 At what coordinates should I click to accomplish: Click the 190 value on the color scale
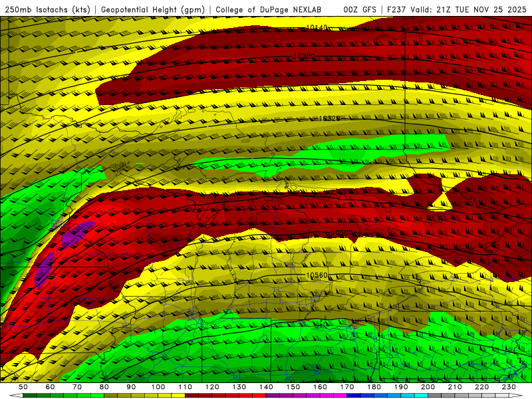click(401, 387)
